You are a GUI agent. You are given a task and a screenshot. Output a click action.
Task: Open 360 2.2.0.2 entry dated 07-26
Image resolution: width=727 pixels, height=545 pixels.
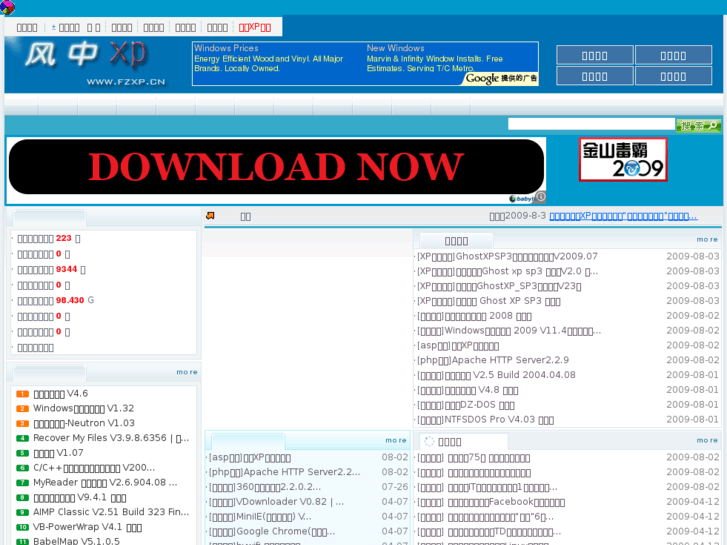click(265, 487)
